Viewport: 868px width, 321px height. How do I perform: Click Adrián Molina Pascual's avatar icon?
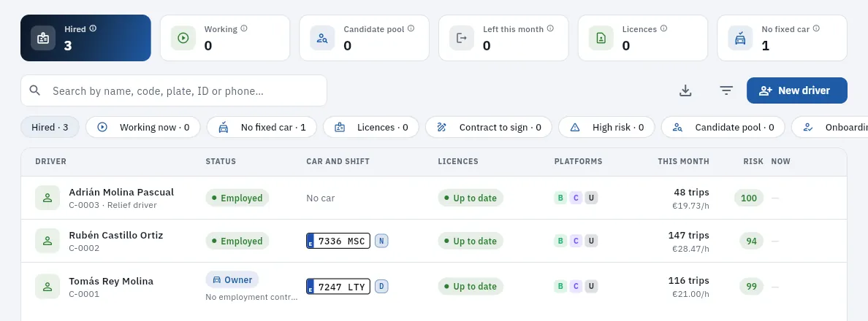pyautogui.click(x=47, y=198)
